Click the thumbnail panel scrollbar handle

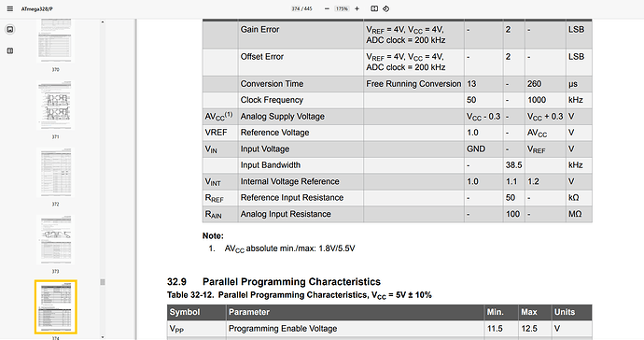coord(103,282)
